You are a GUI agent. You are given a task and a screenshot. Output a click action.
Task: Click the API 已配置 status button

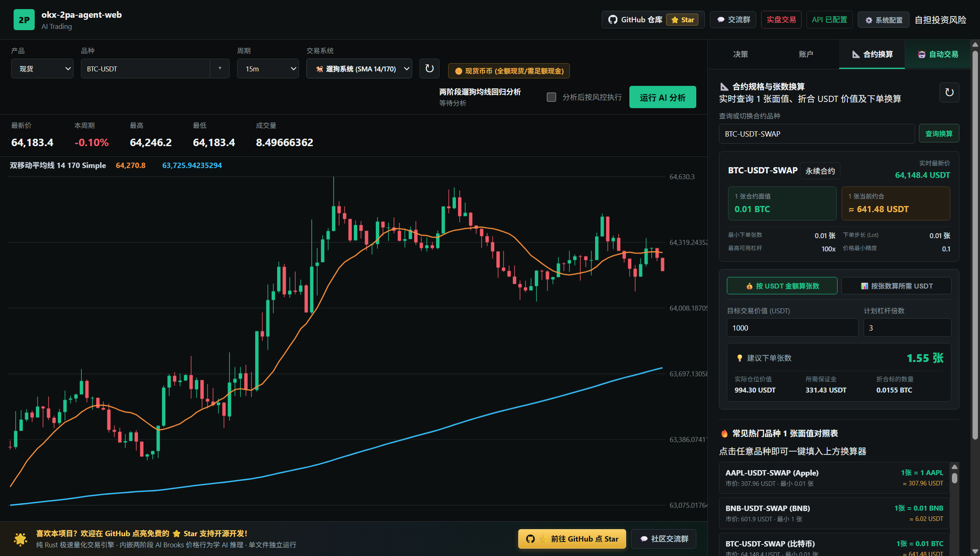[x=829, y=20]
